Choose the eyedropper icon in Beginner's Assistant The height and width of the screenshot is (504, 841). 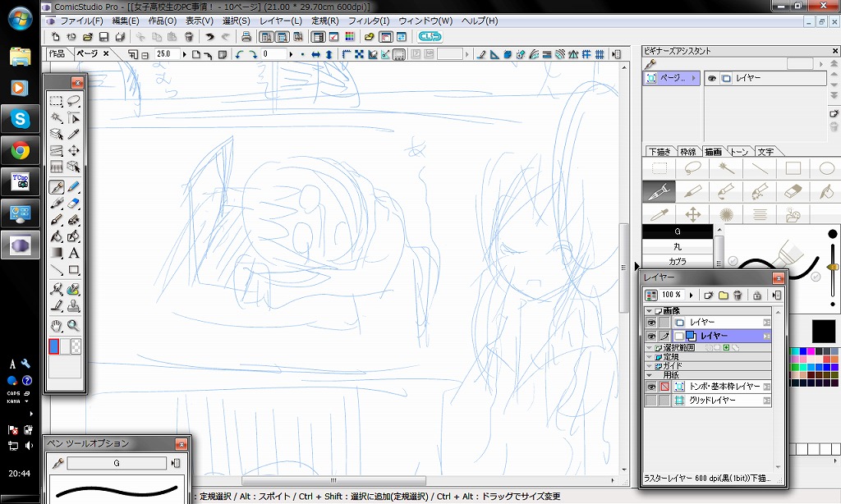(658, 214)
